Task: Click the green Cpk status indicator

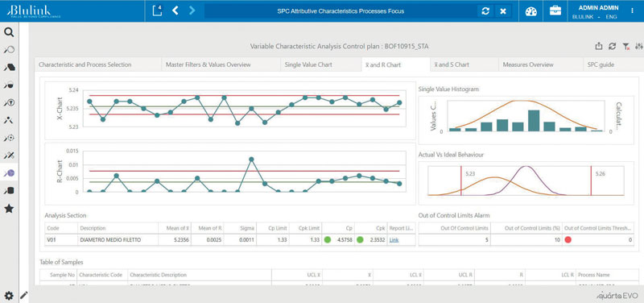Action: [x=360, y=239]
